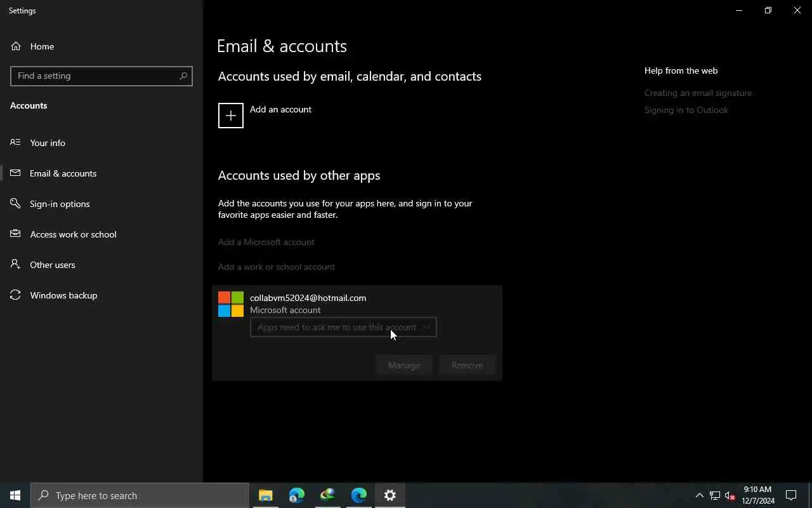This screenshot has height=508, width=812.
Task: Click the taskbar 'Type here to search' box
Action: coord(140,495)
